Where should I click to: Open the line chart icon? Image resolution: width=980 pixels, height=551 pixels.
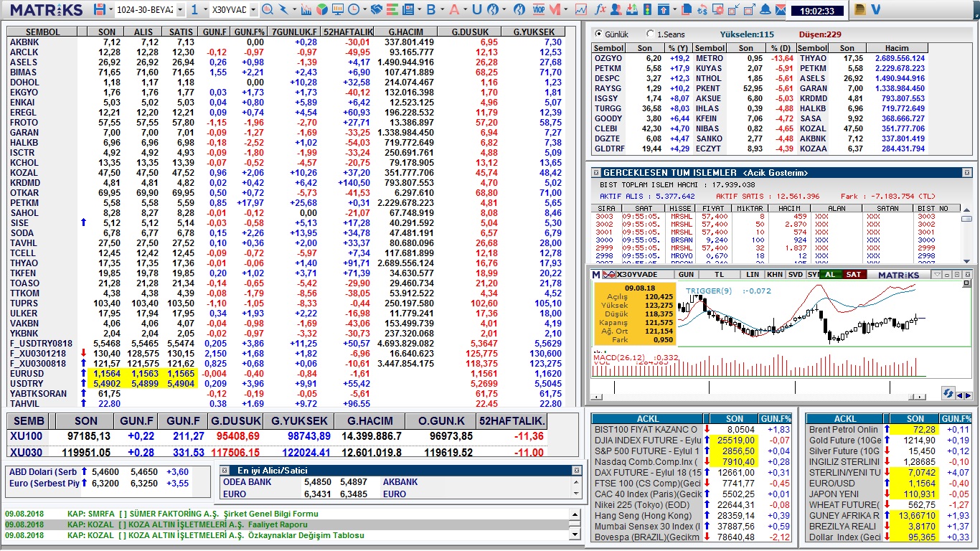[581, 9]
